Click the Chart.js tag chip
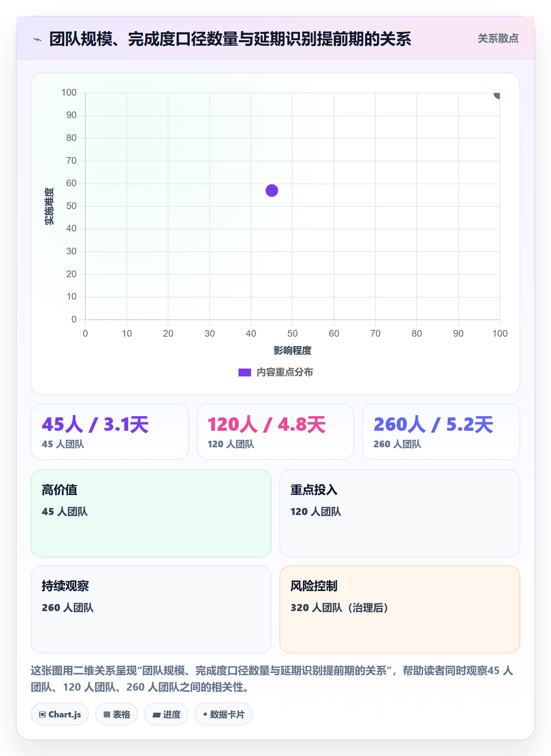551x756 pixels. [x=60, y=714]
